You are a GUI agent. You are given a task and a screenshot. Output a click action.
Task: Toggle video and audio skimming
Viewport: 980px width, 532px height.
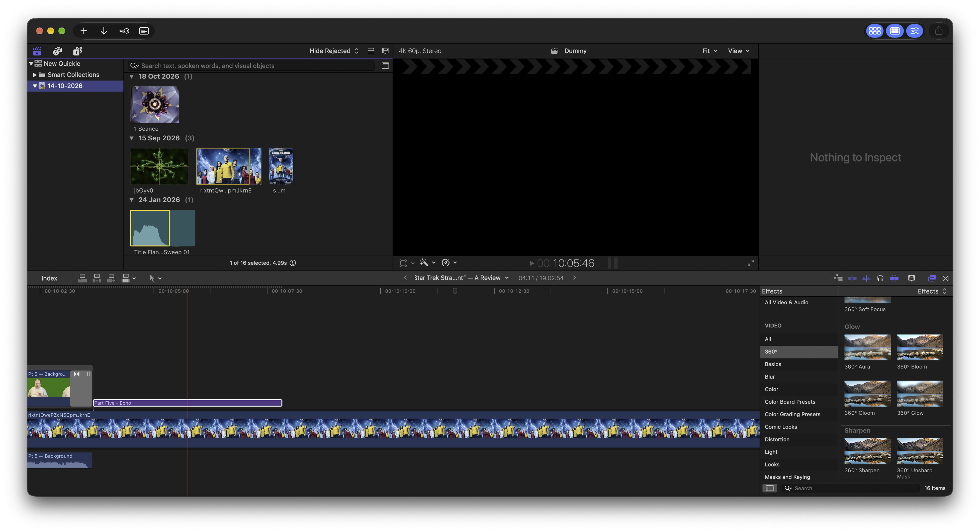click(x=852, y=278)
